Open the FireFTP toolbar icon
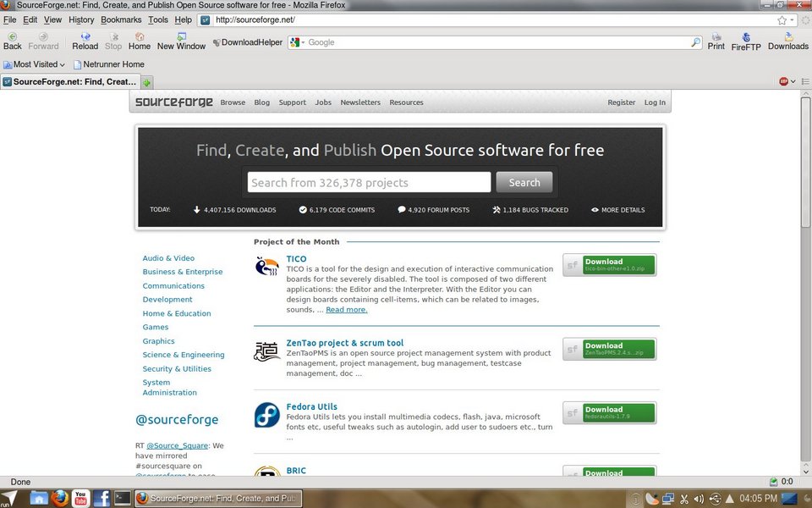 (746, 41)
